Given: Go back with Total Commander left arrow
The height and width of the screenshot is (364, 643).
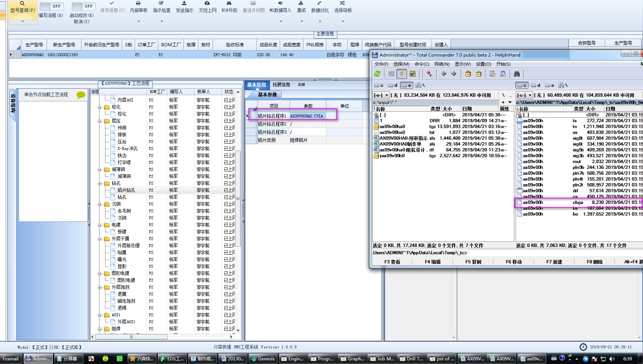Looking at the screenshot, I should [x=443, y=74].
